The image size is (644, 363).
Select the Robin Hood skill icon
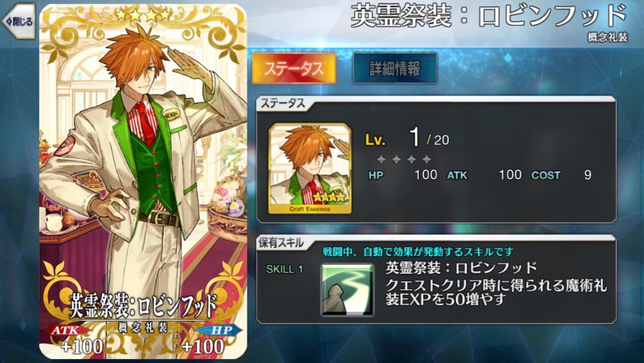[x=347, y=289]
